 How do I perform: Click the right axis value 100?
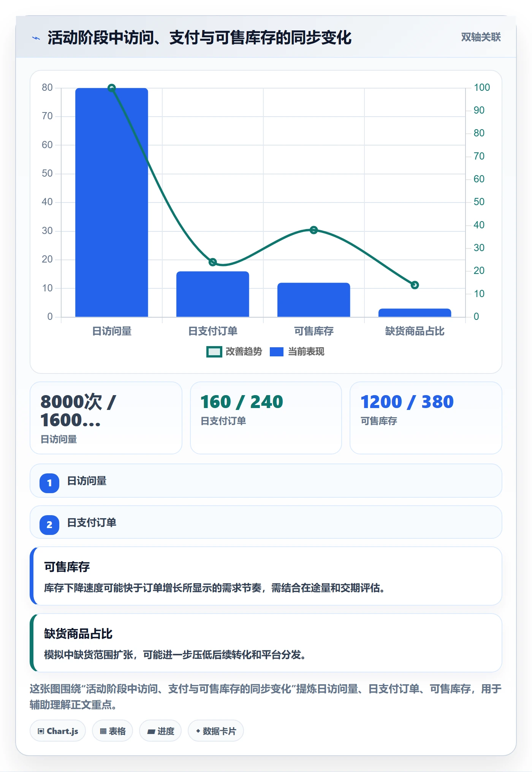coord(482,88)
